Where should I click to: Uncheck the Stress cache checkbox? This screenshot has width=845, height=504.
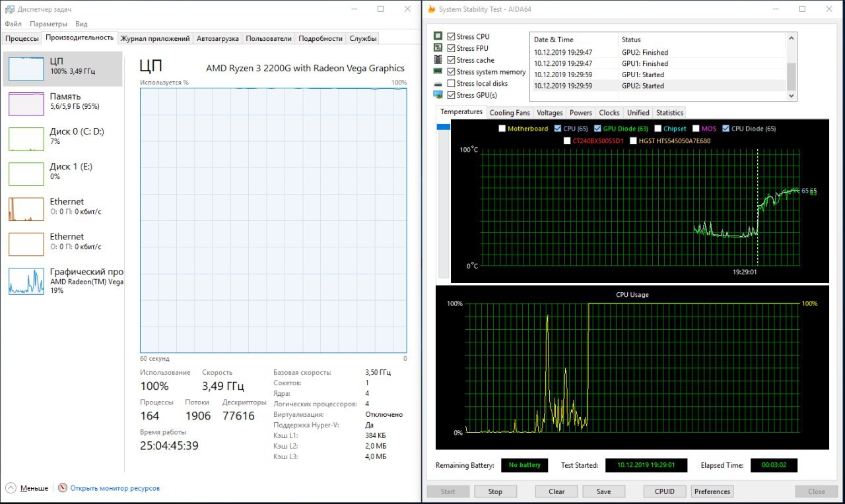tap(451, 60)
